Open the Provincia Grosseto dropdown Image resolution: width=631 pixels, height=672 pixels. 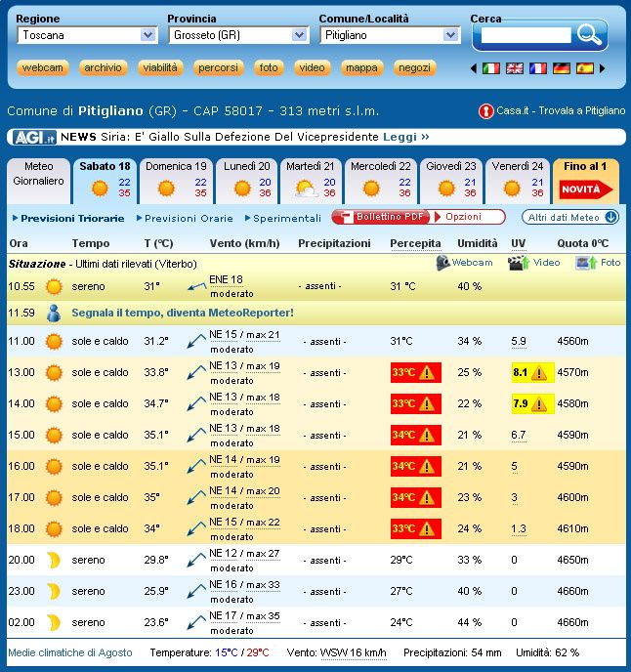(238, 35)
